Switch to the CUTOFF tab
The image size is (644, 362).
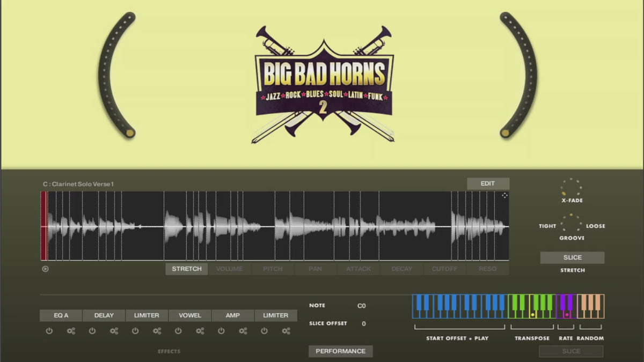(444, 269)
